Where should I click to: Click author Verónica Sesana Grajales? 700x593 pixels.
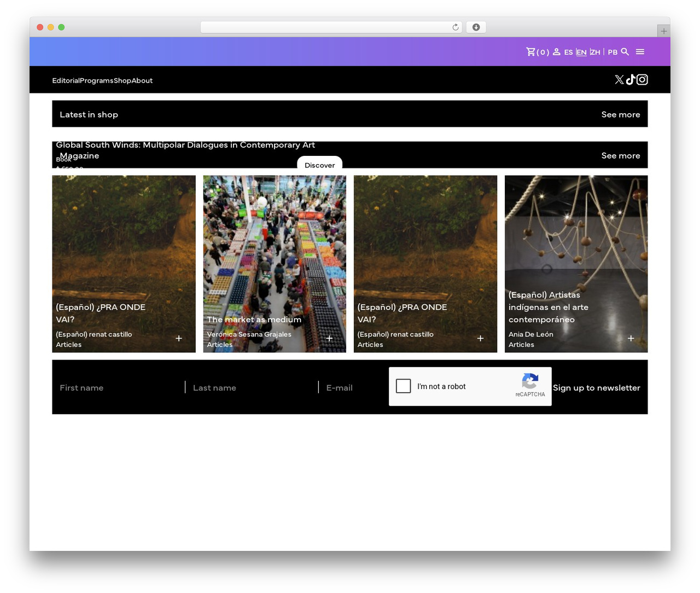click(x=249, y=334)
